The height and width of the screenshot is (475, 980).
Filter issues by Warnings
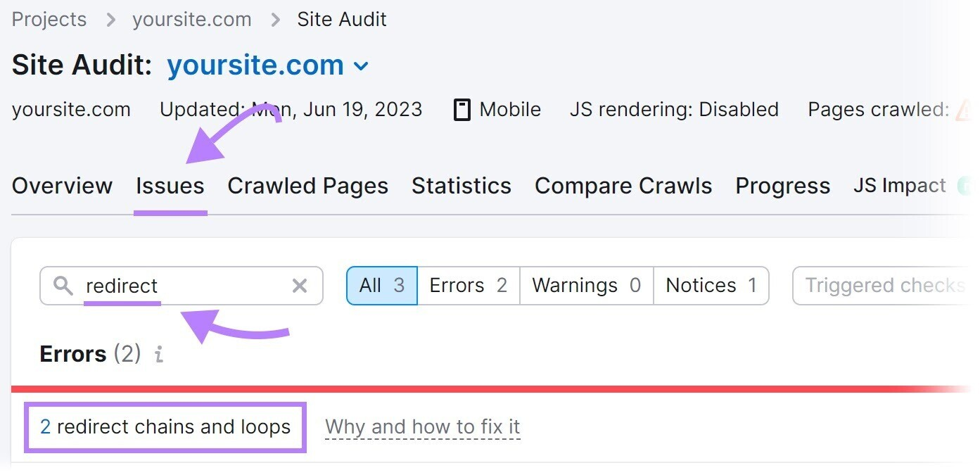(x=585, y=285)
